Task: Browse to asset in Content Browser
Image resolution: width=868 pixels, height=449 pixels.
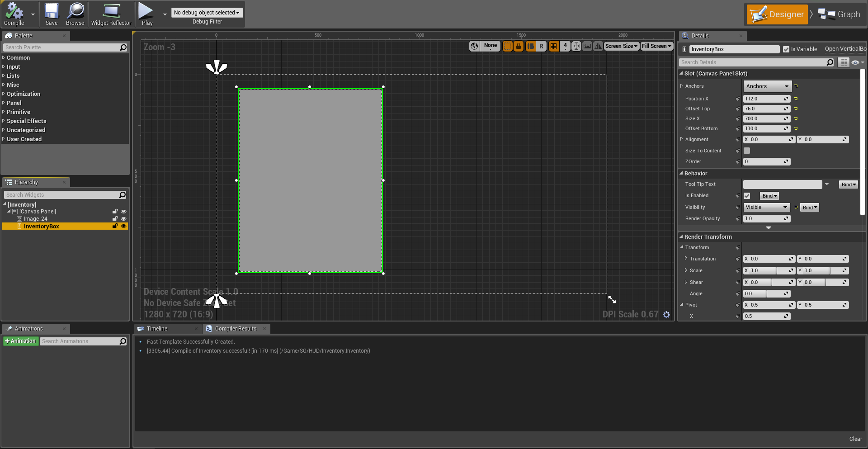Action: pos(75,14)
